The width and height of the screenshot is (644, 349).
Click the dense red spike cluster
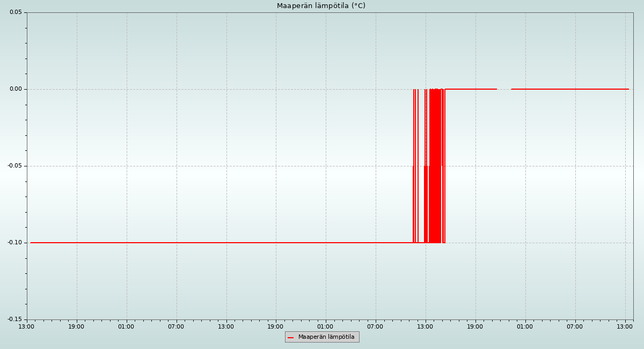(x=435, y=166)
